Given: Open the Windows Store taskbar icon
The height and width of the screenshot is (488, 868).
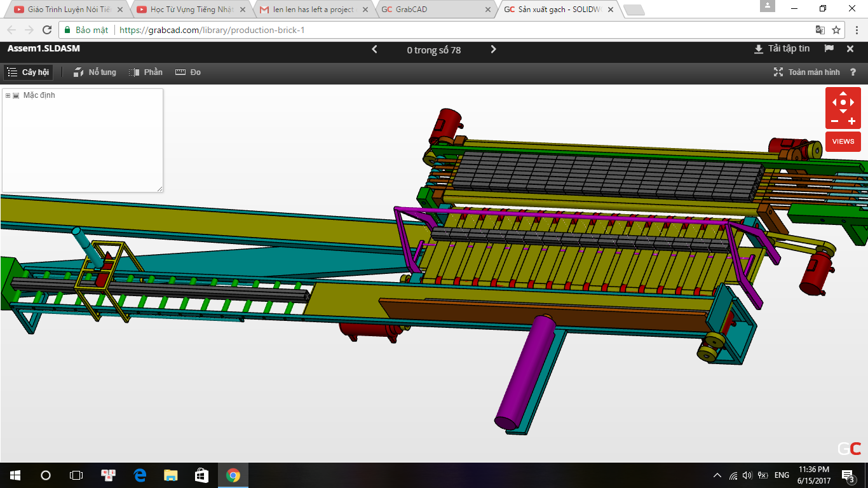Looking at the screenshot, I should [x=201, y=475].
